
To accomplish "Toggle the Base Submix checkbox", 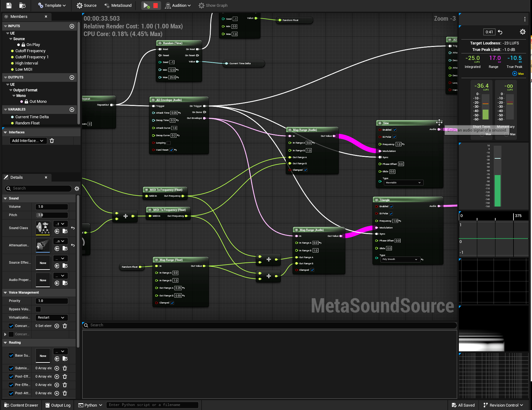I will click(11, 356).
